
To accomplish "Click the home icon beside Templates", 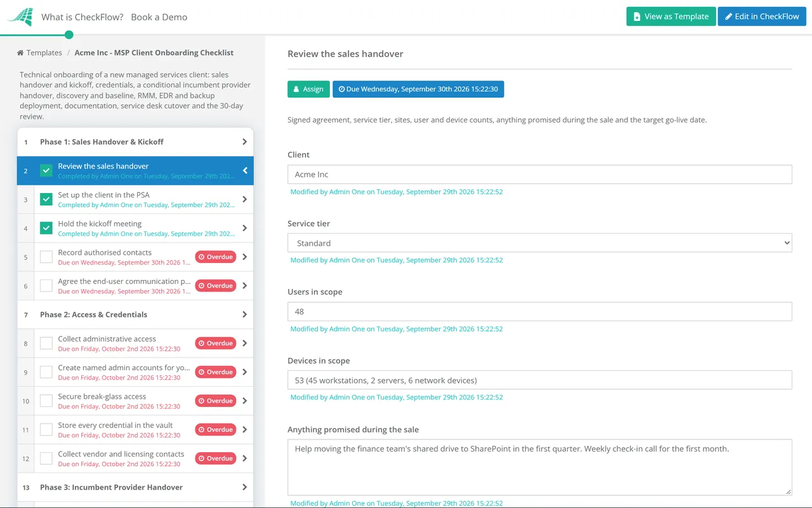I will click(x=20, y=53).
